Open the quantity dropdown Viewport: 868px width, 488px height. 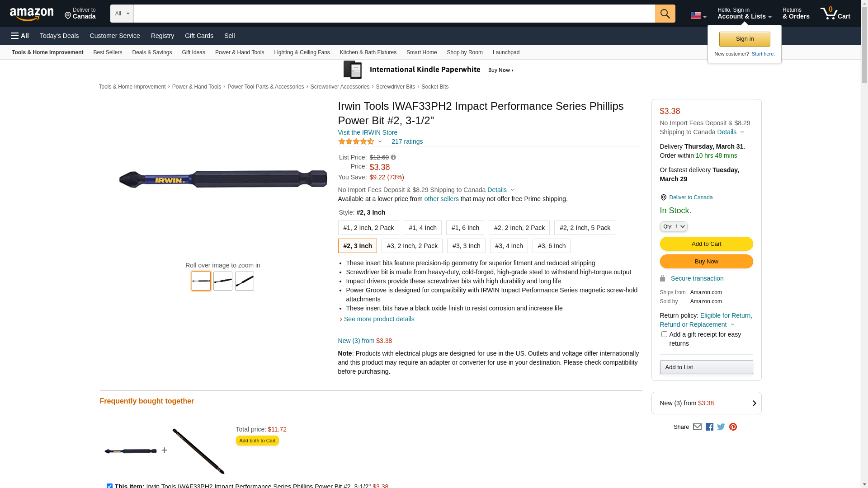click(x=673, y=226)
